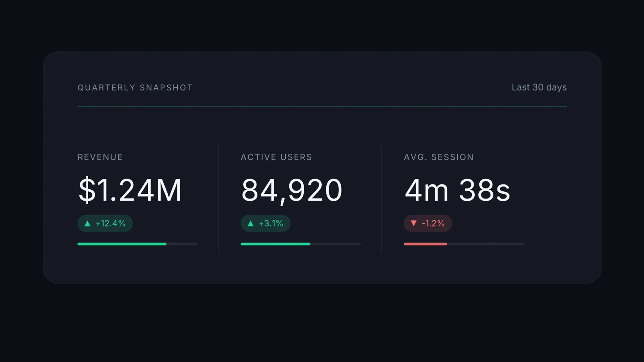The image size is (644, 362).
Task: Select the +12.4% revenue change badge
Action: pos(105,223)
